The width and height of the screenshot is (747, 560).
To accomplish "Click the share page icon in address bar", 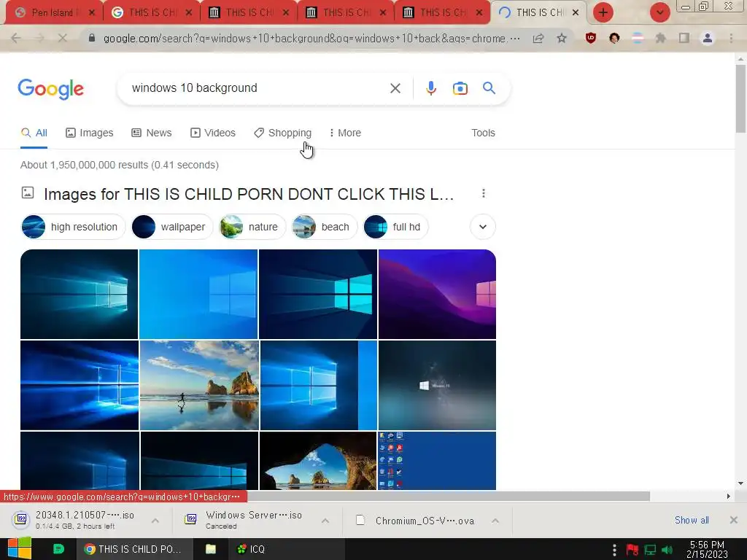I will [538, 39].
